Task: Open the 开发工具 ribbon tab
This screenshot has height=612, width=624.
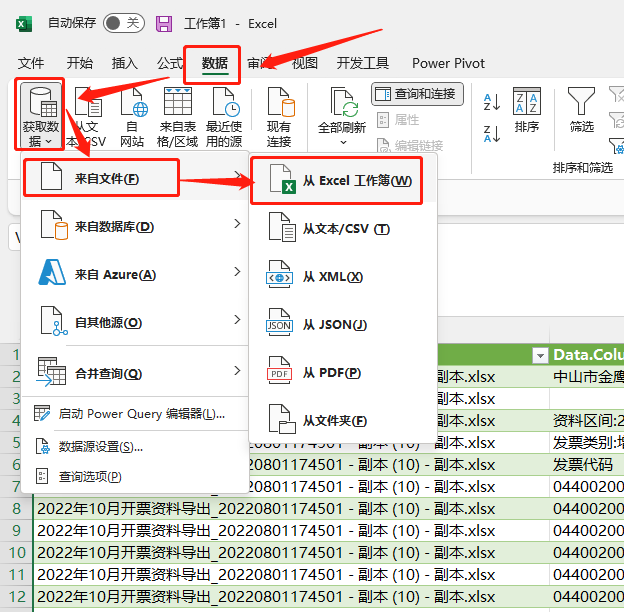Action: (363, 63)
